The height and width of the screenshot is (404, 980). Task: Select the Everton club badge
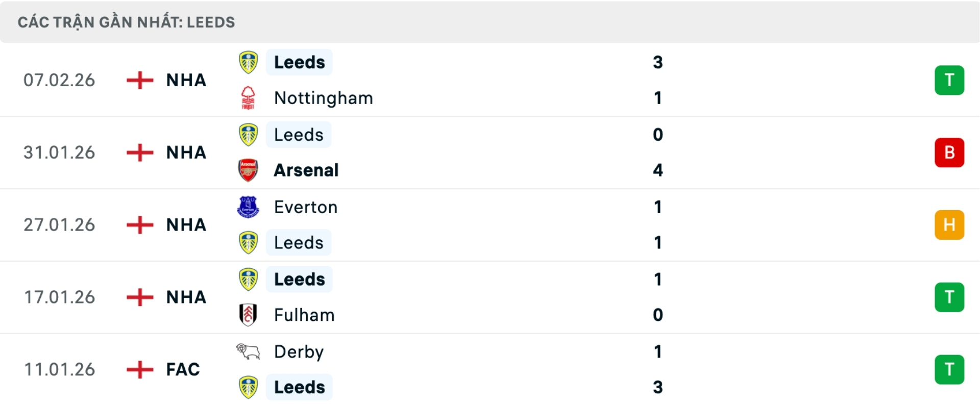coord(248,207)
